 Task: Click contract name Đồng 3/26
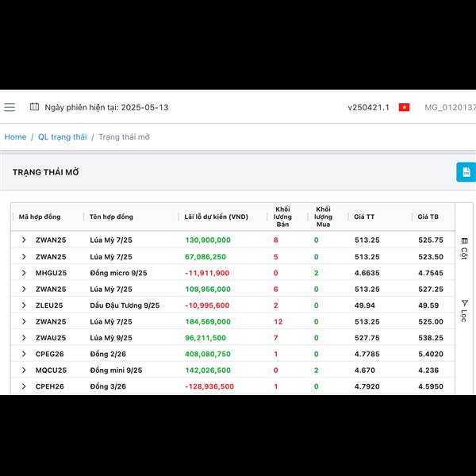[x=108, y=386]
